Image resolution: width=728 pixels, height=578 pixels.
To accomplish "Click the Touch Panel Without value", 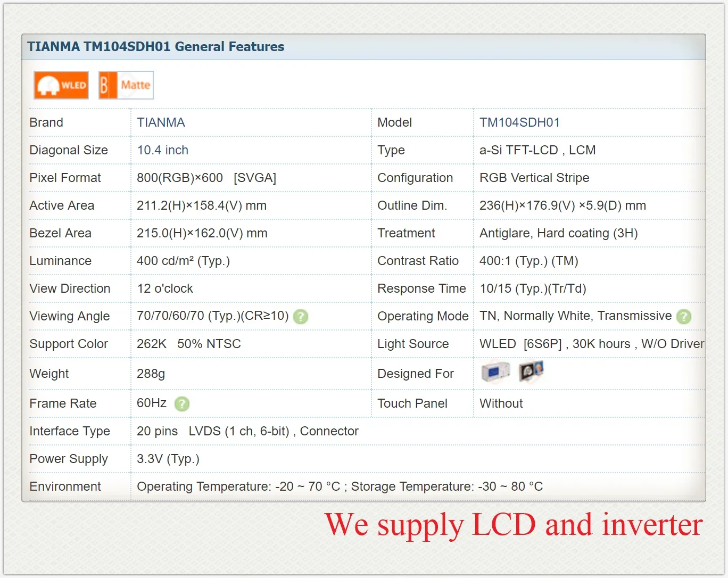I will point(500,403).
